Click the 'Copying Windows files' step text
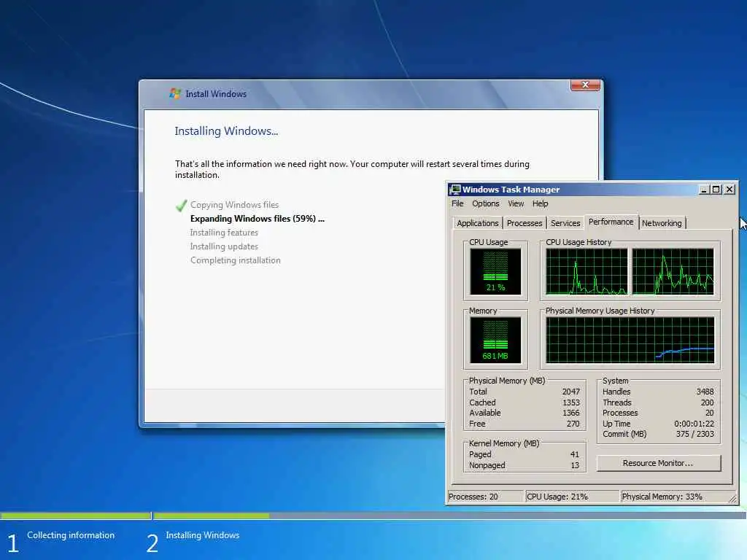 (x=234, y=205)
